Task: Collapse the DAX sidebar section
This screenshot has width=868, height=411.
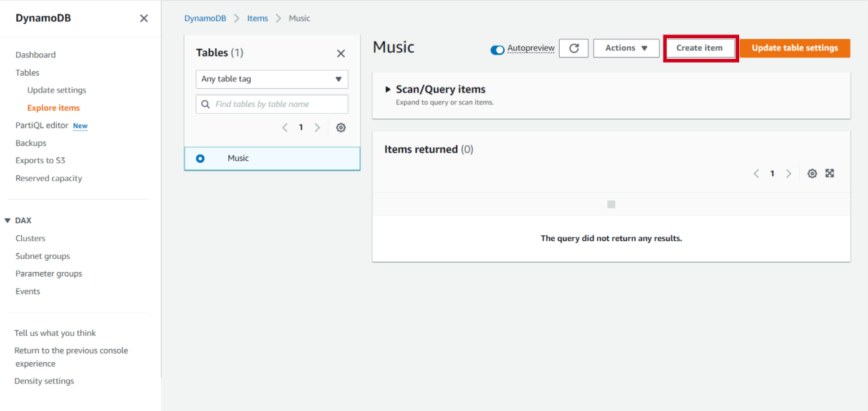Action: tap(8, 221)
